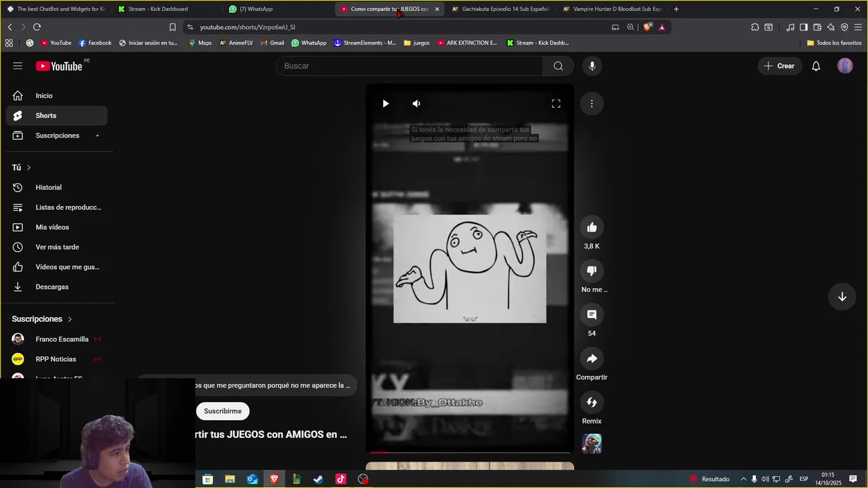Open Leo AI sparkle icon
This screenshot has height=488, width=868.
(x=831, y=27)
